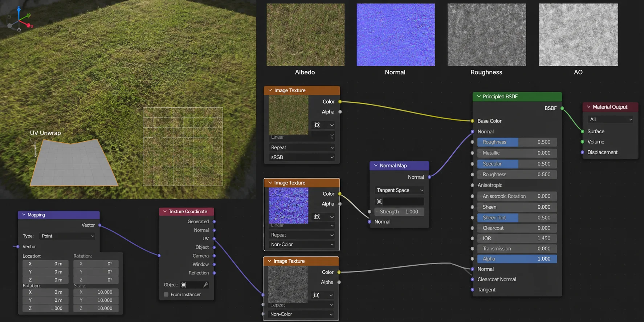Click Base Color input socket on Principled BSDF
This screenshot has height=322, width=644.
472,121
